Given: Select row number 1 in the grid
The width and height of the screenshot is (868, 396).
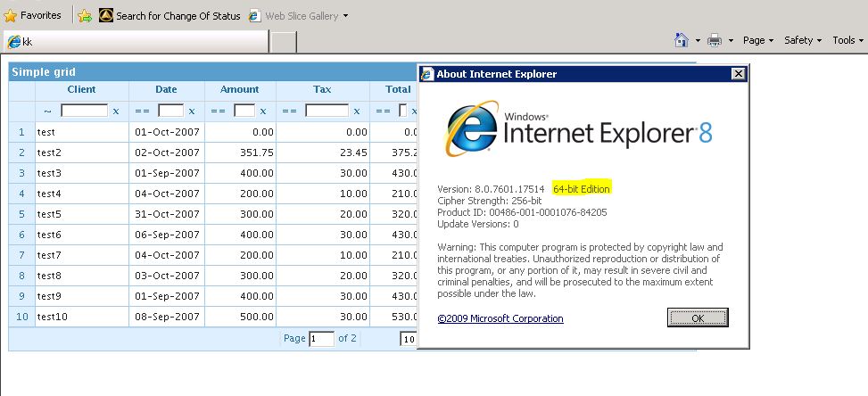Looking at the screenshot, I should 21,132.
